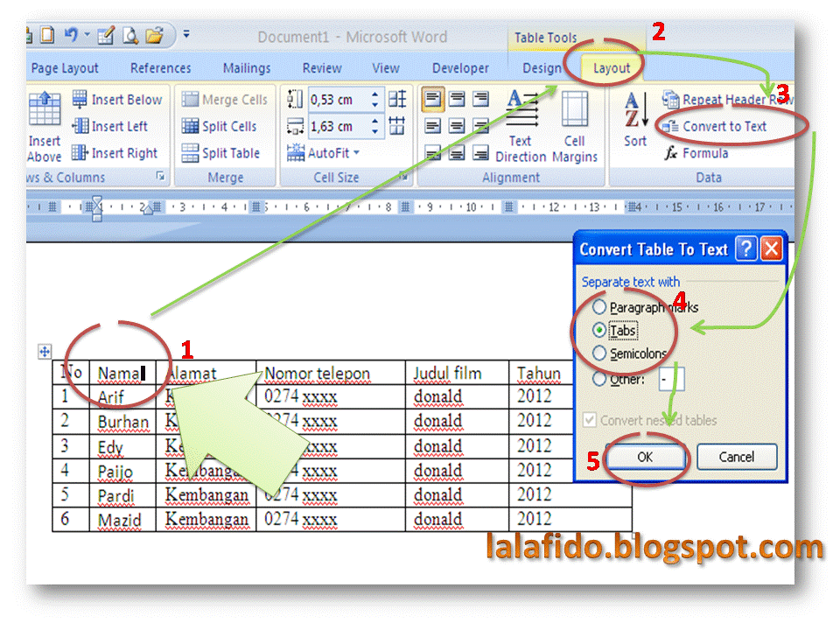Click Distribute Columns icon
Image resolution: width=840 pixels, height=630 pixels.
[397, 126]
